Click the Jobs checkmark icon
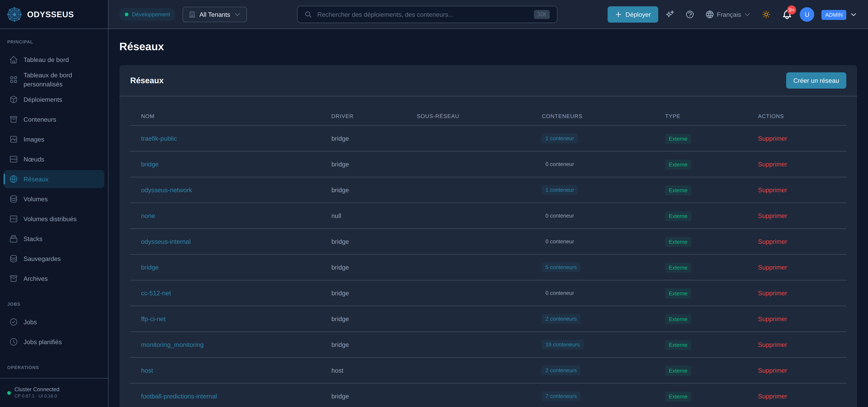 (14, 322)
